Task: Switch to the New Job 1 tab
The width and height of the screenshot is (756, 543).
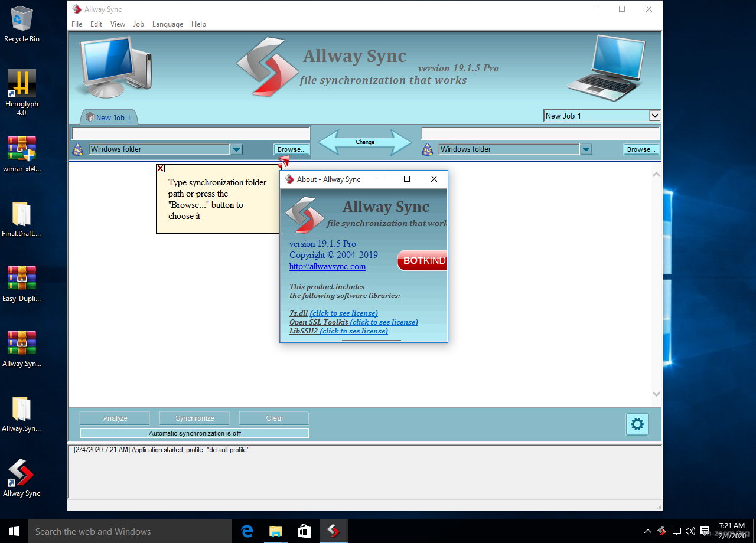Action: click(109, 117)
